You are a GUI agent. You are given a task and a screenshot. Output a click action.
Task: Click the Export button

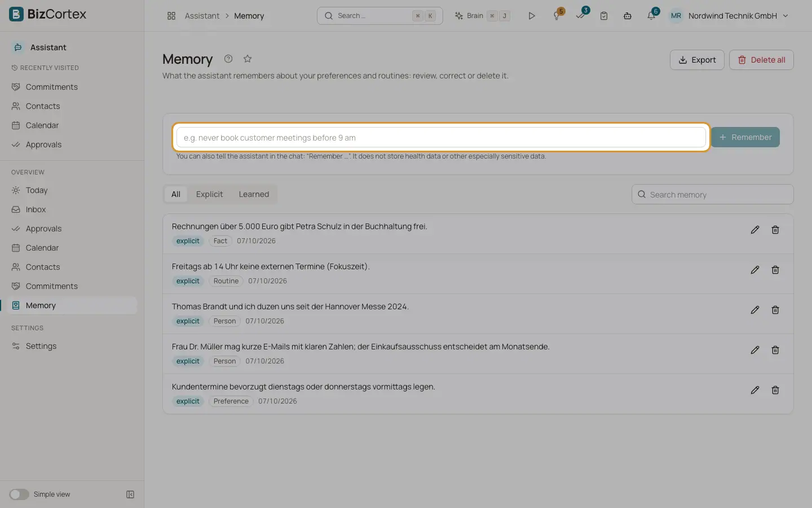click(697, 60)
